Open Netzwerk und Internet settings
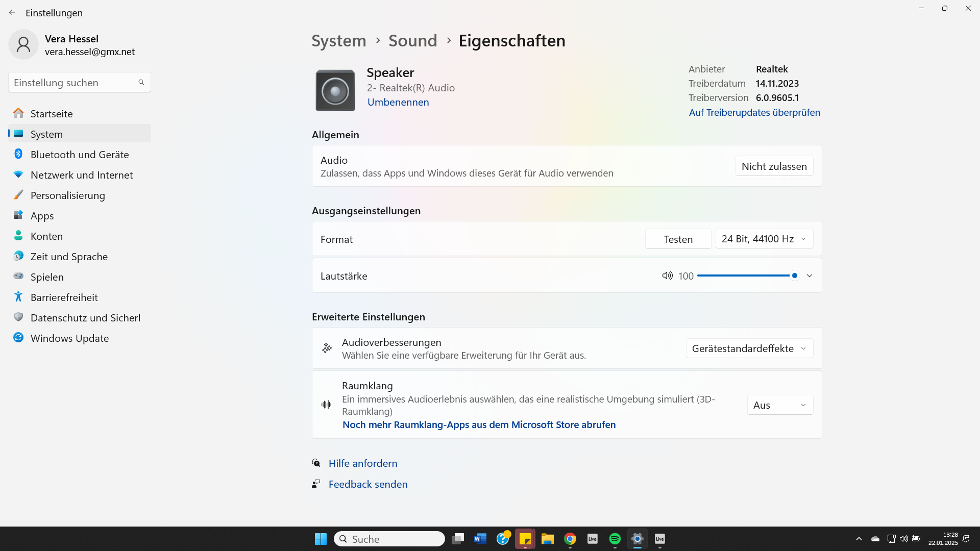Screen dimensions: 980x551 82,175
